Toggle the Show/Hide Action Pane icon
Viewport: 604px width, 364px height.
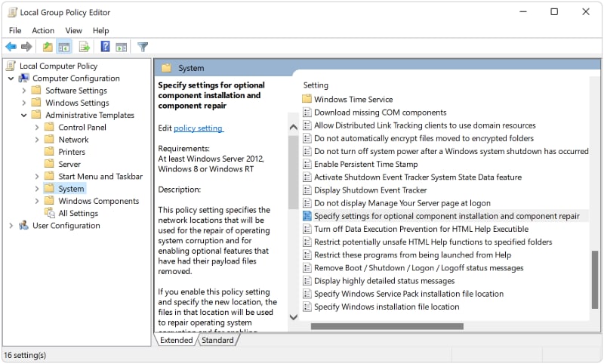[x=121, y=47]
